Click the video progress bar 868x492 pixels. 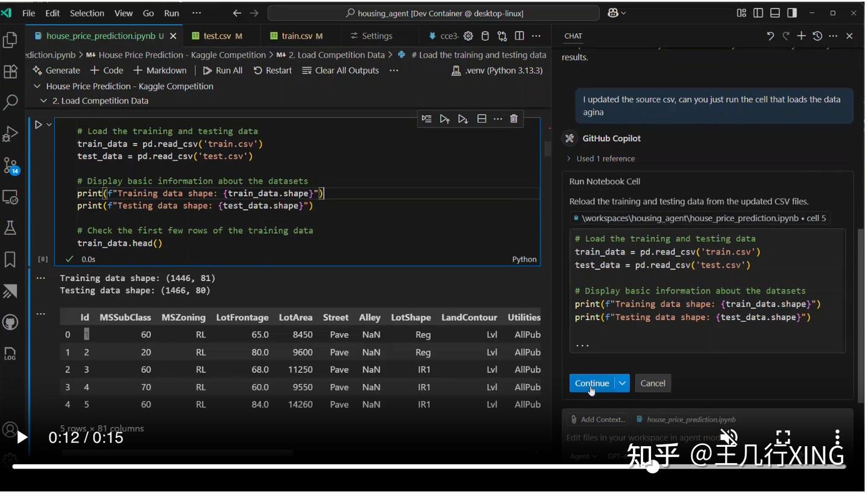click(434, 465)
